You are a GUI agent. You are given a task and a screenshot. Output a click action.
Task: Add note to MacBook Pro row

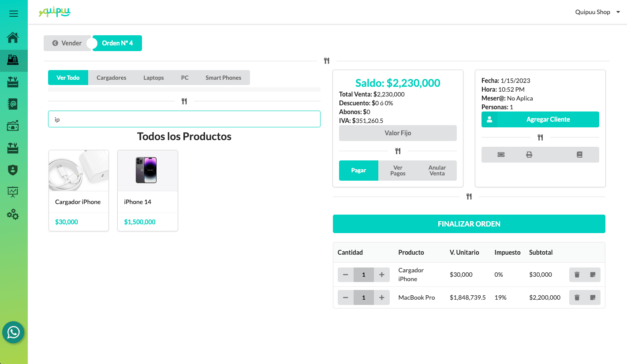tap(593, 298)
